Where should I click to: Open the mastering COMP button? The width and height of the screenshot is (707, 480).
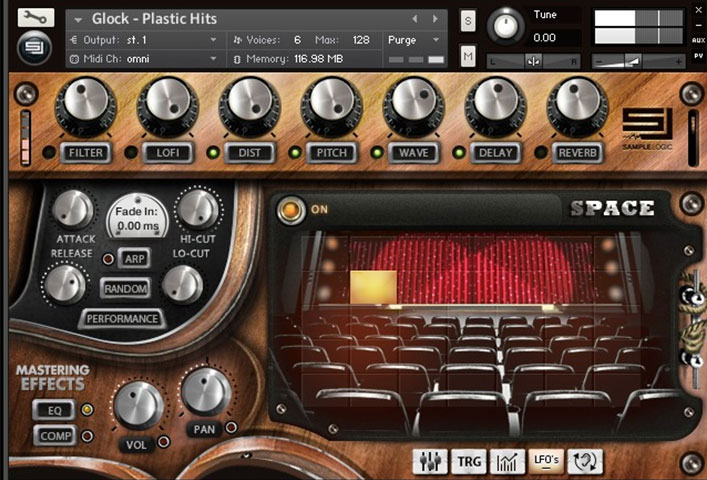pos(55,436)
